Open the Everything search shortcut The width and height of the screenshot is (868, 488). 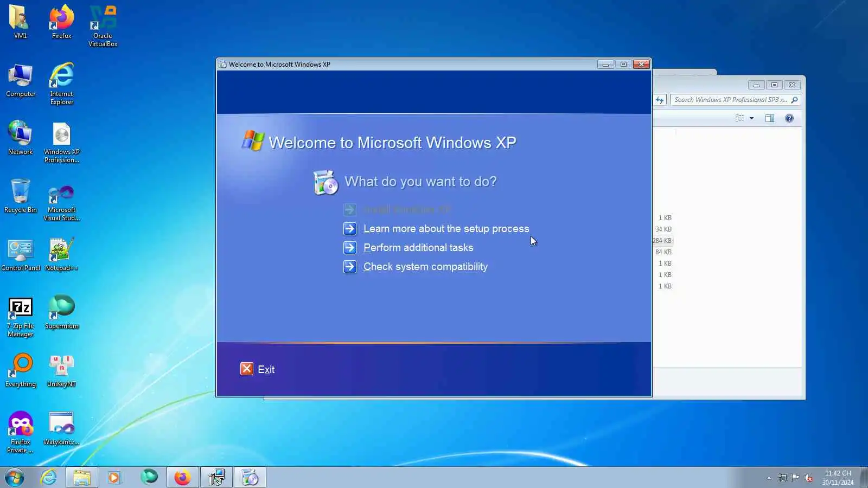pos(21,370)
